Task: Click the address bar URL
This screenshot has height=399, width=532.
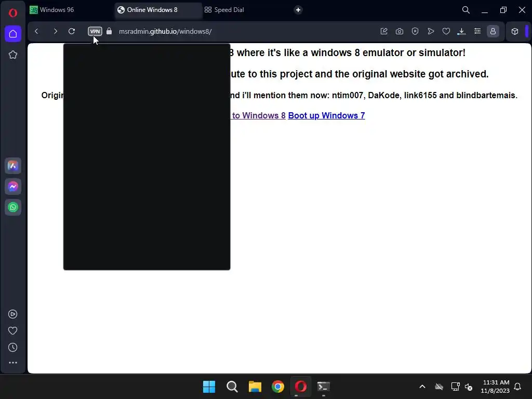Action: [165, 32]
